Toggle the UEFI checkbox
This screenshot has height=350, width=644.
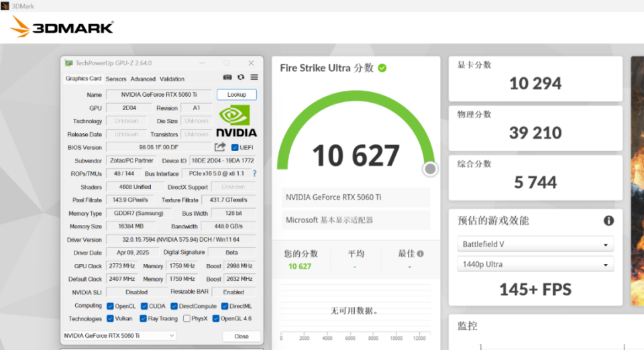pos(235,147)
